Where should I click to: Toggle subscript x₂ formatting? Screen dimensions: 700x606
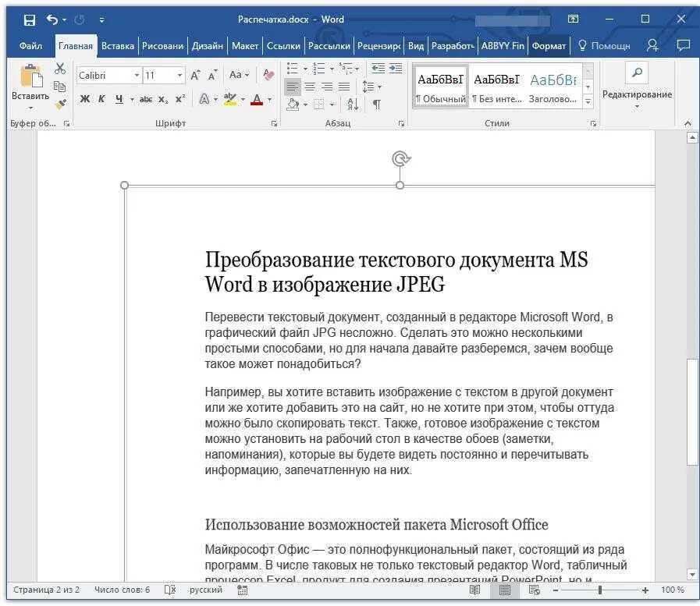coord(163,100)
